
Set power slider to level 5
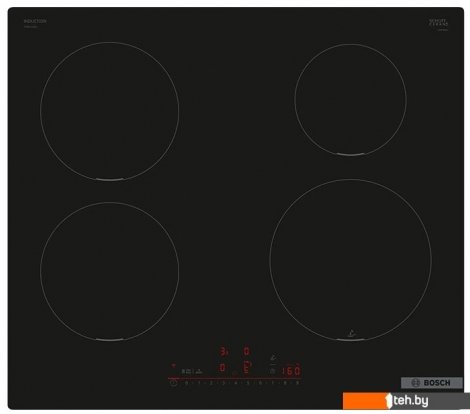pos(248,383)
